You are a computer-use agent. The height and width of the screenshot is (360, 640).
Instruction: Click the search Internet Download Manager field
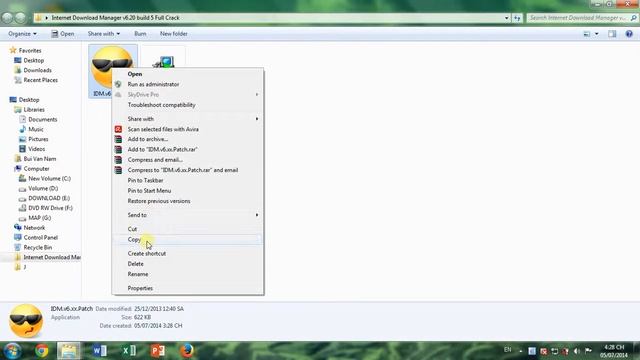582,18
